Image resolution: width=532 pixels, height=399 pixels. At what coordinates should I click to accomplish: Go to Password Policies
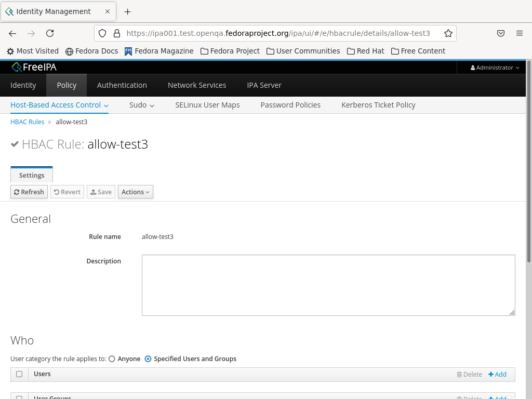click(290, 105)
